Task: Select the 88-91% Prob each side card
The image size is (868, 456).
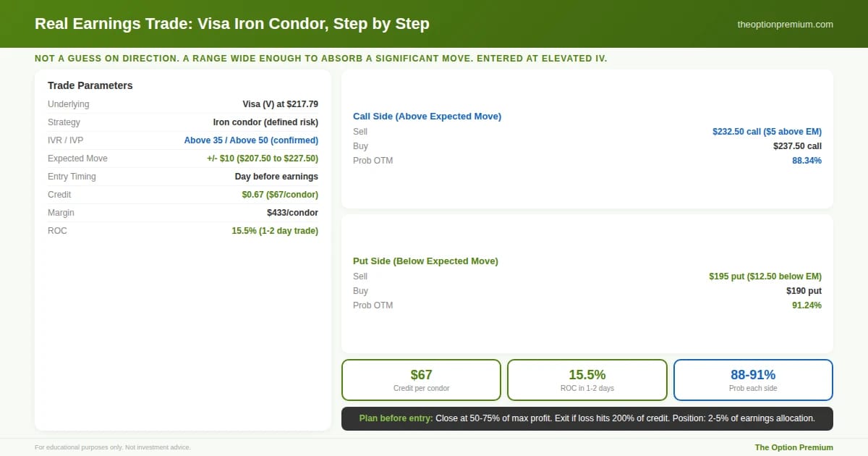Action: (753, 380)
